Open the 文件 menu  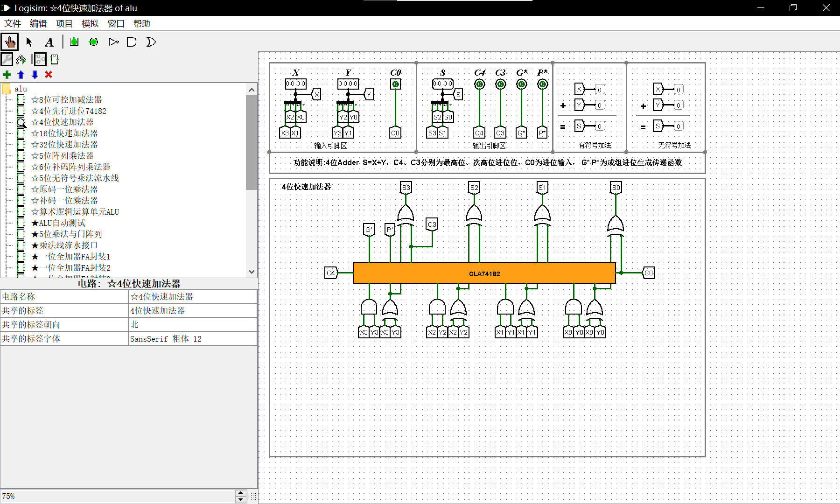[x=13, y=24]
